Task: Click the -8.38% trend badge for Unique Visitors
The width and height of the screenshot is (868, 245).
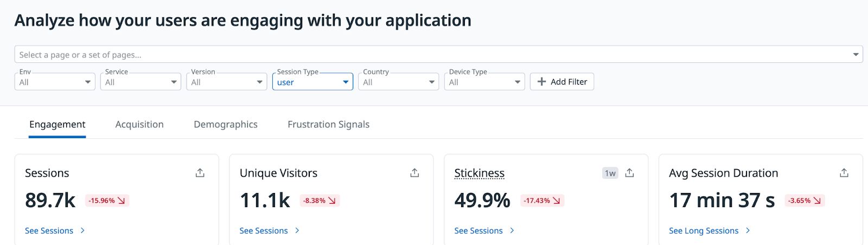Action: tap(320, 201)
